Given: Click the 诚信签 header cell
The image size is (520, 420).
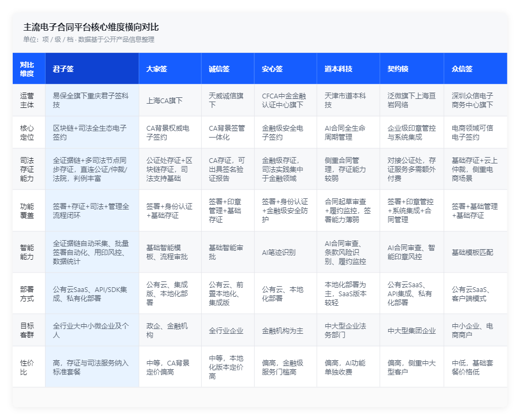Looking at the screenshot, I should [x=228, y=69].
